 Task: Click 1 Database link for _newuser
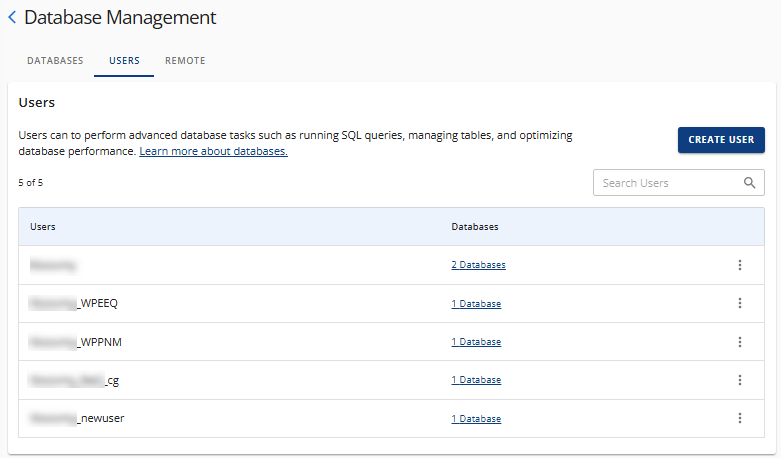click(476, 418)
